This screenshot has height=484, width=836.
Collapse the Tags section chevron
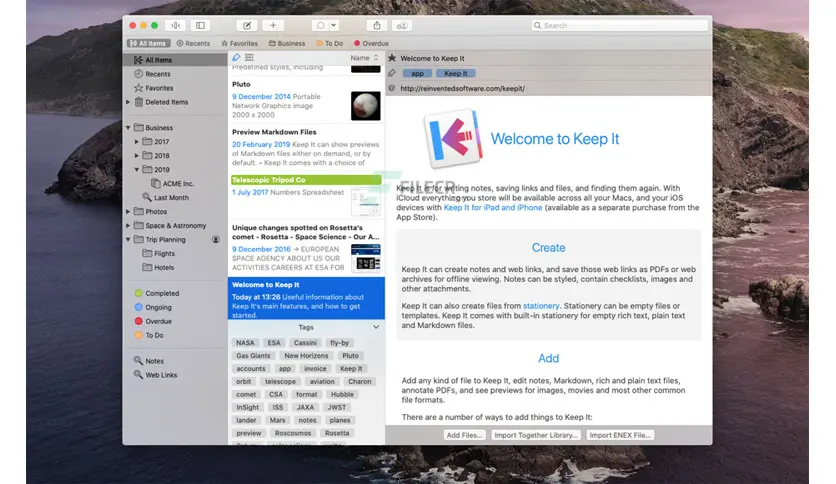(x=376, y=327)
